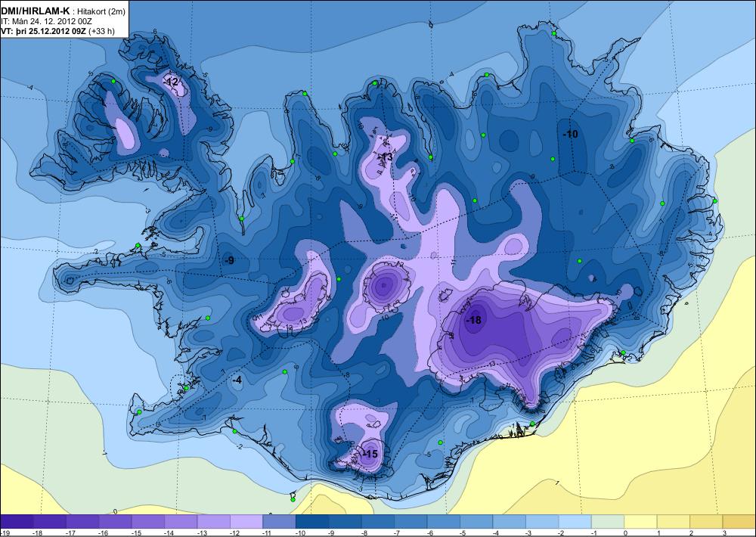Select the IT: Mán 24. 12. 2012 00Z line
This screenshot has height=537, width=756.
tap(46, 22)
